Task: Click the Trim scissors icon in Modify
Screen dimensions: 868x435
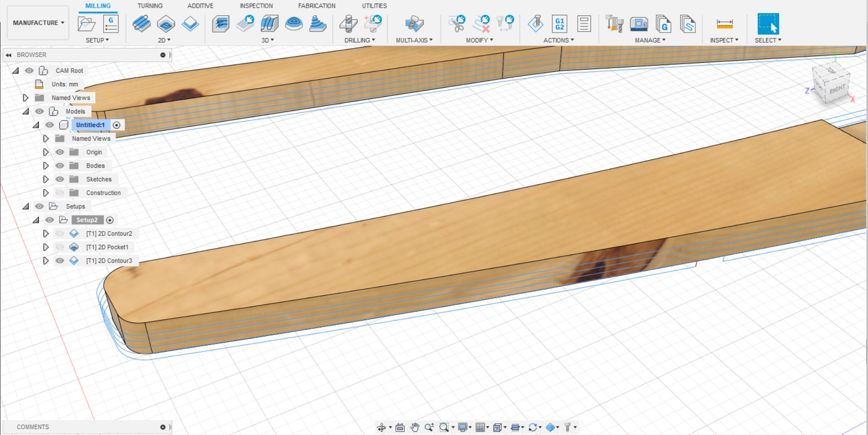Action: (457, 24)
